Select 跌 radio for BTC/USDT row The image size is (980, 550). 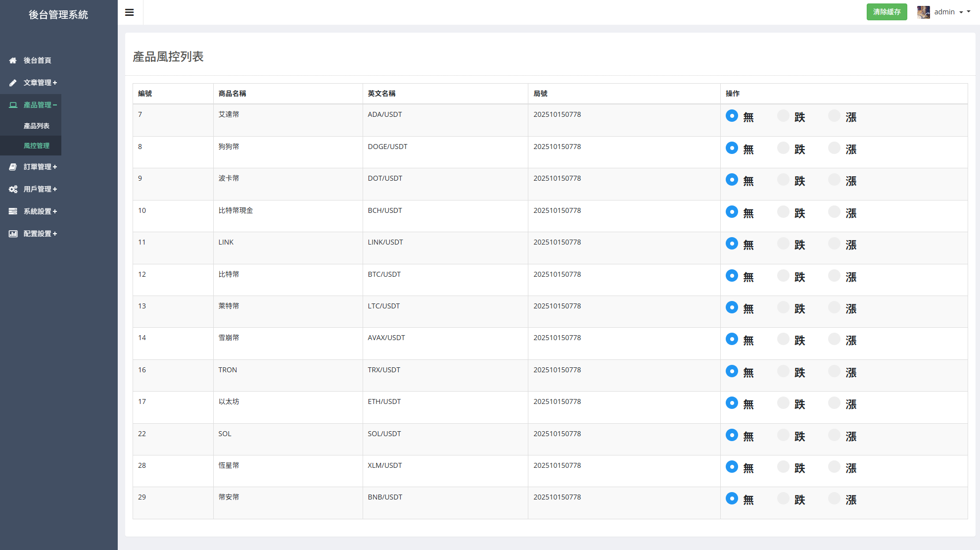point(783,276)
